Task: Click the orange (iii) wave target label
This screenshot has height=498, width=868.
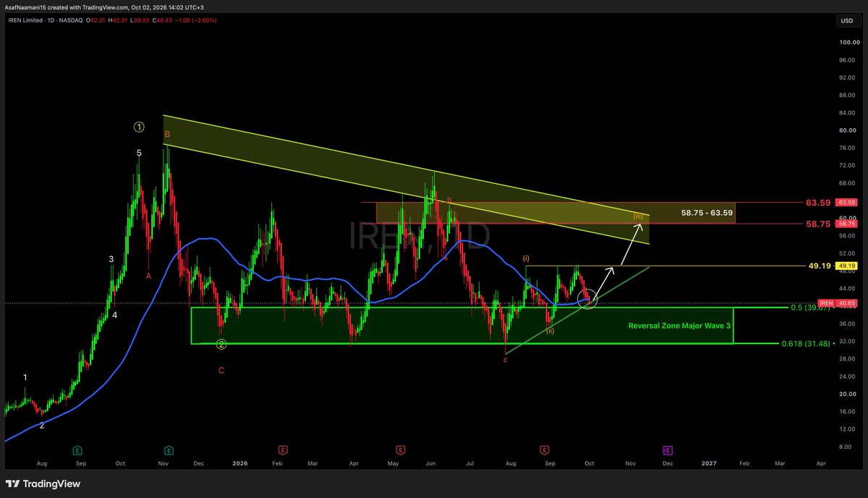Action: (x=639, y=216)
